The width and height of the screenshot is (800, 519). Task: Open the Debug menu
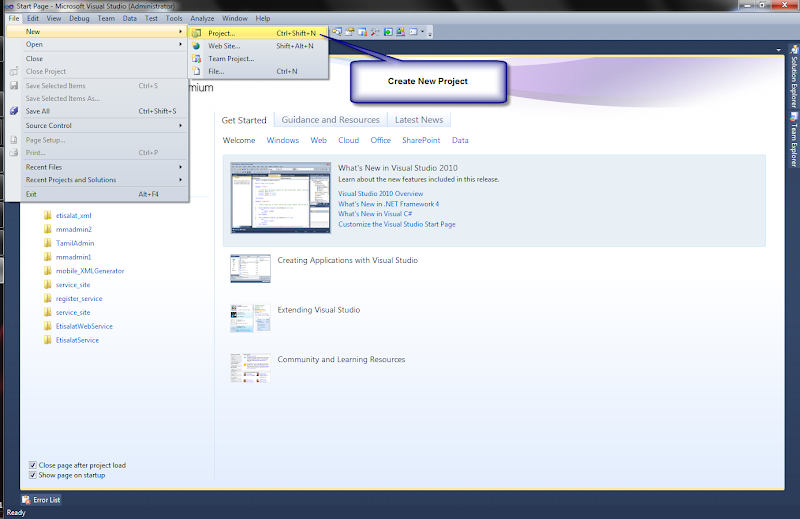point(79,18)
